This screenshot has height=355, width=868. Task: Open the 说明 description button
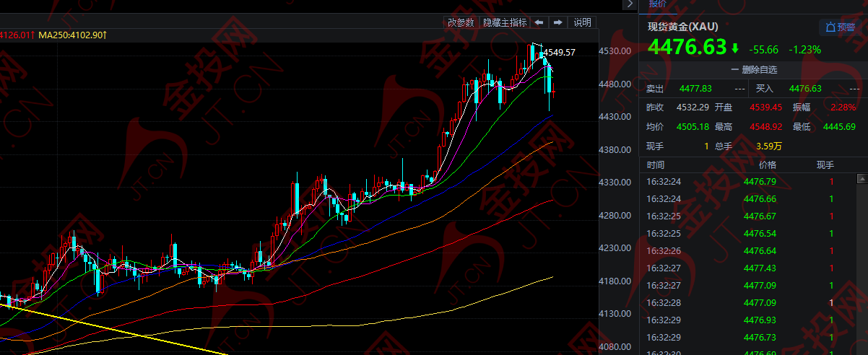(582, 22)
